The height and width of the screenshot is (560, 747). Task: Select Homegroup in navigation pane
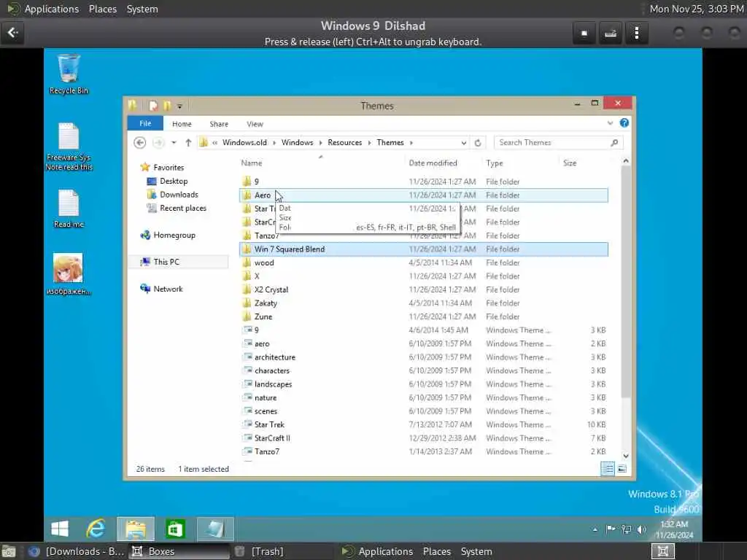[x=174, y=235]
